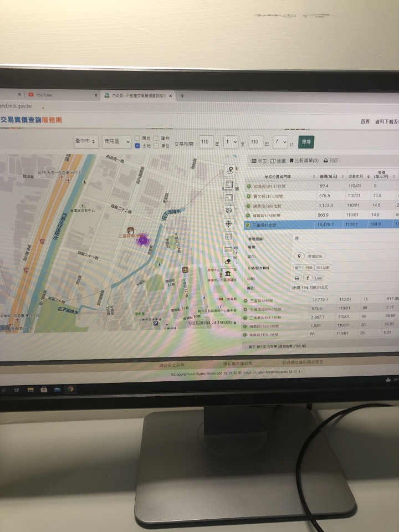Expand row 三富段46地號 green plus icon
The height and width of the screenshot is (532, 399).
click(x=245, y=300)
